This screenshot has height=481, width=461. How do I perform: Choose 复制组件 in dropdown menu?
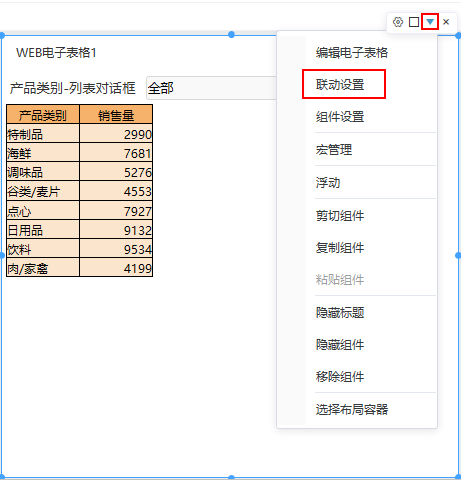pyautogui.click(x=340, y=248)
